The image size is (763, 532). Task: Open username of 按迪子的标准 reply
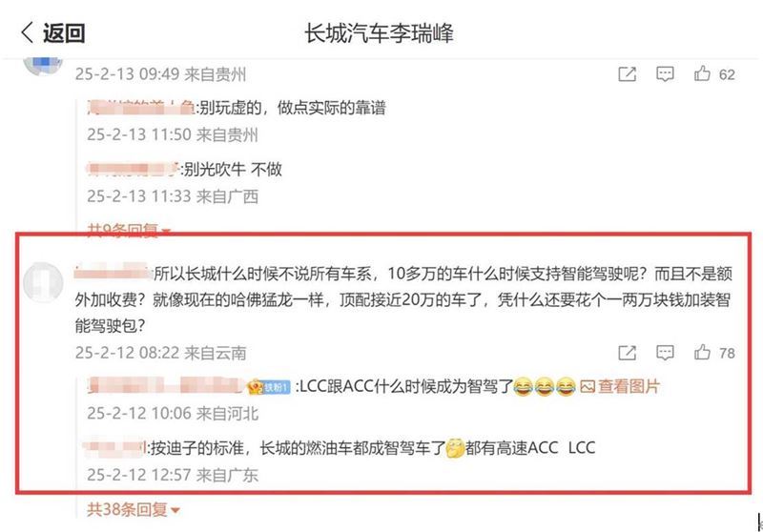pyautogui.click(x=114, y=448)
